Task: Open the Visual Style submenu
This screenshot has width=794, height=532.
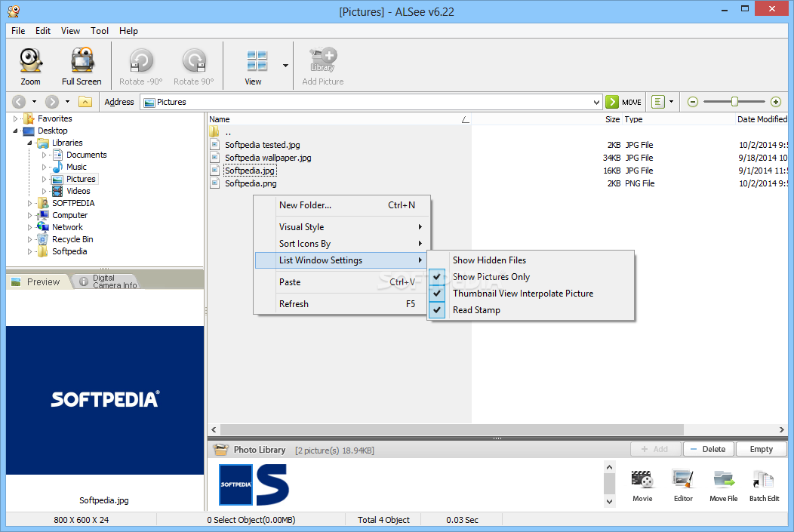Action: (x=343, y=227)
